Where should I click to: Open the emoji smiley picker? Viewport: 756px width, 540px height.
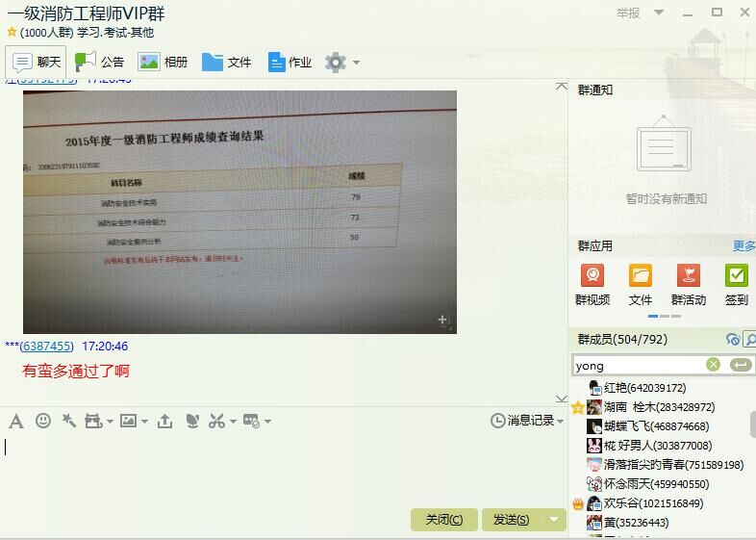coord(43,421)
